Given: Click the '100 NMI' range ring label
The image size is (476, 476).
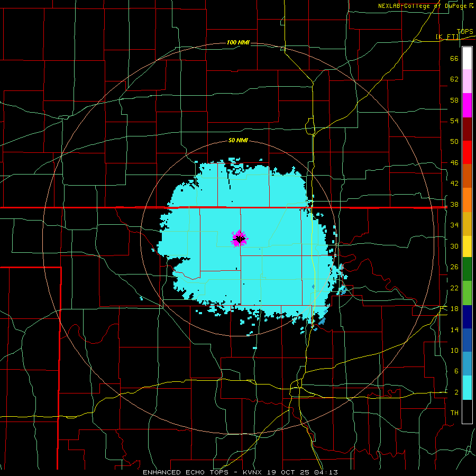Looking at the screenshot, I should coord(238,42).
